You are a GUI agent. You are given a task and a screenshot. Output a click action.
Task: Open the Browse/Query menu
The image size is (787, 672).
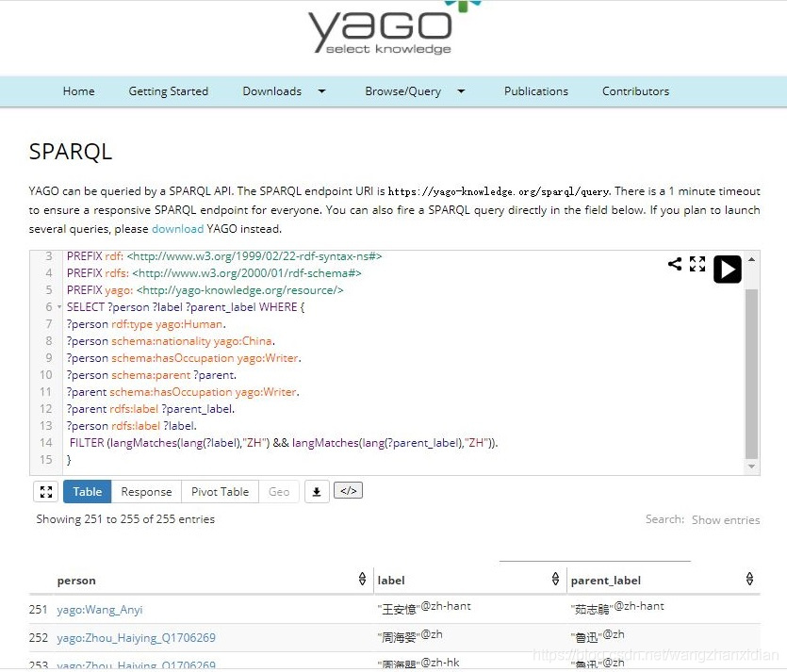tap(403, 91)
